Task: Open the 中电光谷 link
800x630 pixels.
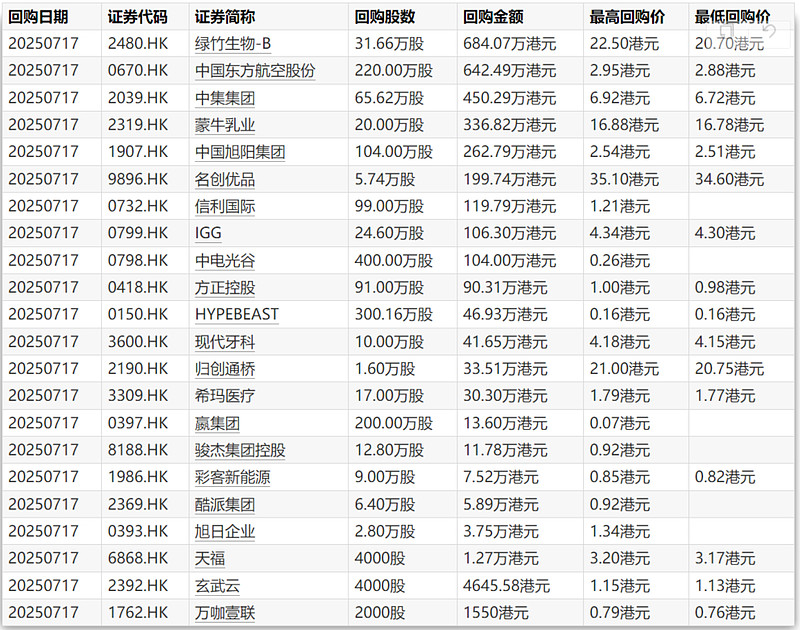Action: [x=225, y=261]
